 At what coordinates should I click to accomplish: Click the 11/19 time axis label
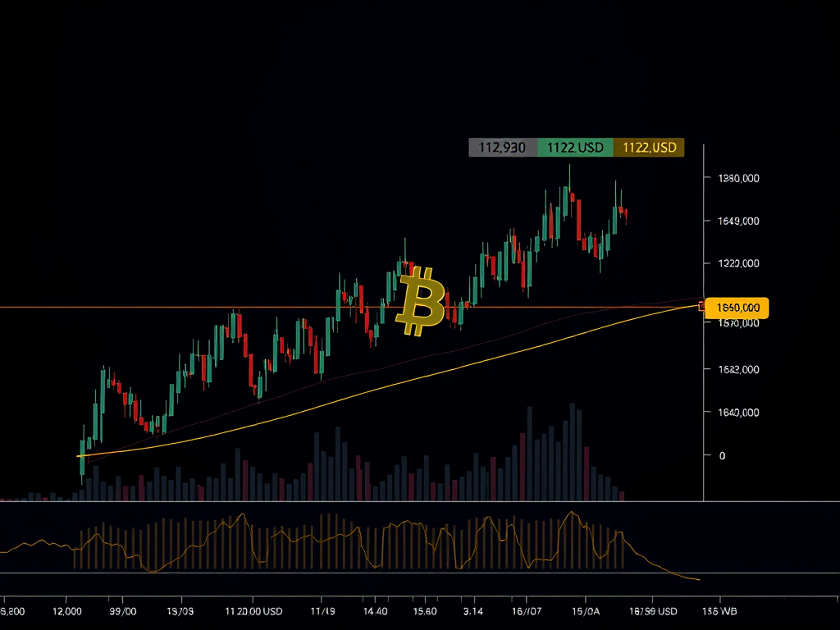pyautogui.click(x=322, y=611)
